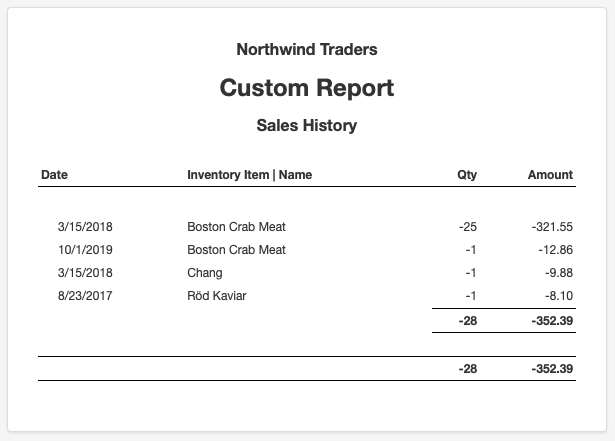615x441 pixels.
Task: Click the Sales History subtitle
Action: pos(307,126)
